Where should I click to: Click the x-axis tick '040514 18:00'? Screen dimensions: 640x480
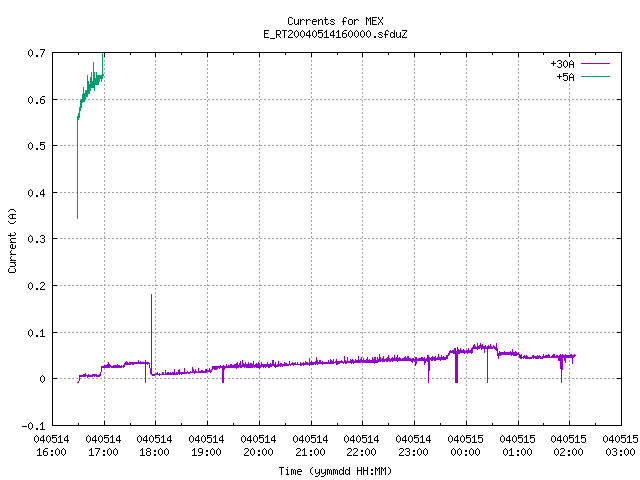click(154, 446)
